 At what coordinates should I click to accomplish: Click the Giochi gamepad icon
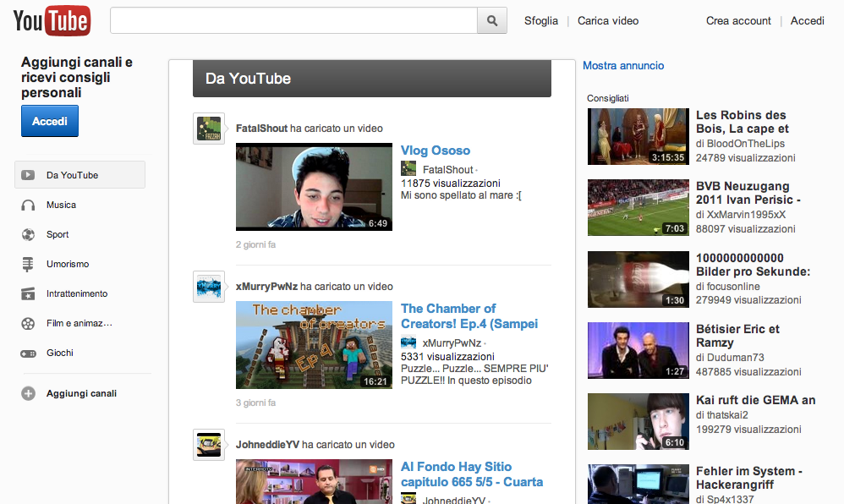click(x=28, y=353)
